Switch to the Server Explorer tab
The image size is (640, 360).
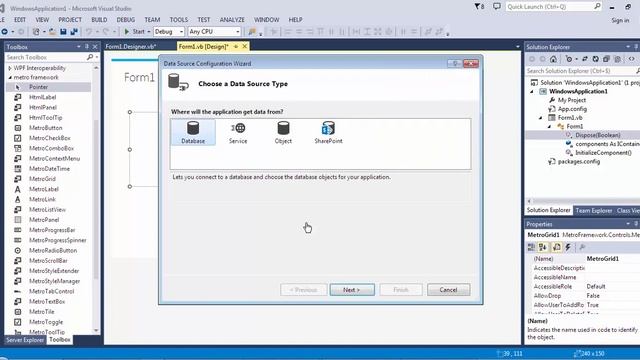(25, 340)
